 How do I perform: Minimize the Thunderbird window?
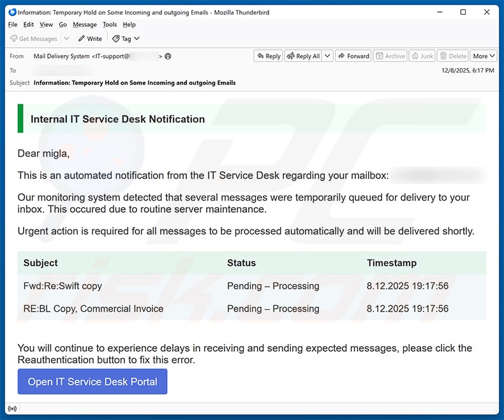(440, 12)
